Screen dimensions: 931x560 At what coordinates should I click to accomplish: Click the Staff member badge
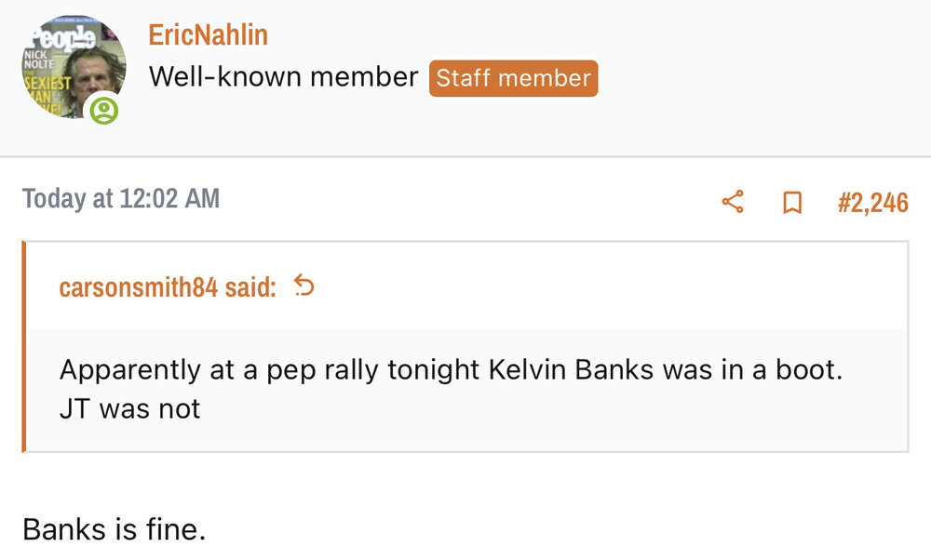tap(513, 78)
